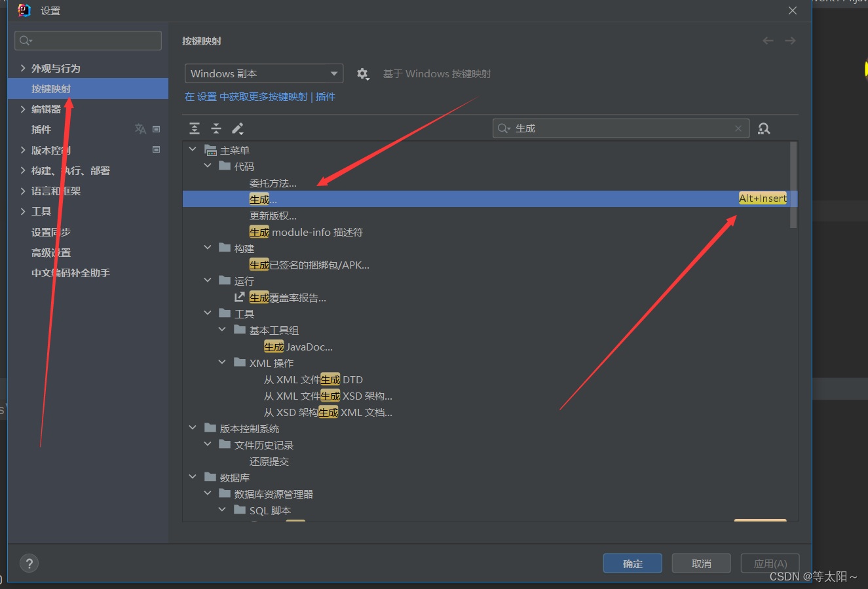The width and height of the screenshot is (868, 589).
Task: Click the Expand All icon in keymap toolbar
Action: (x=195, y=128)
